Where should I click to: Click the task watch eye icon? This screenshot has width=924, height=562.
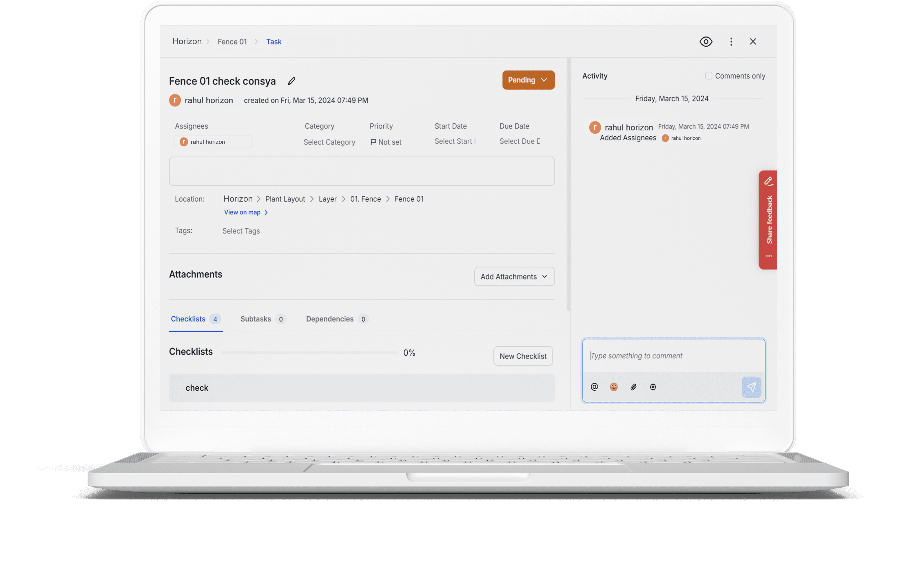[x=706, y=41]
